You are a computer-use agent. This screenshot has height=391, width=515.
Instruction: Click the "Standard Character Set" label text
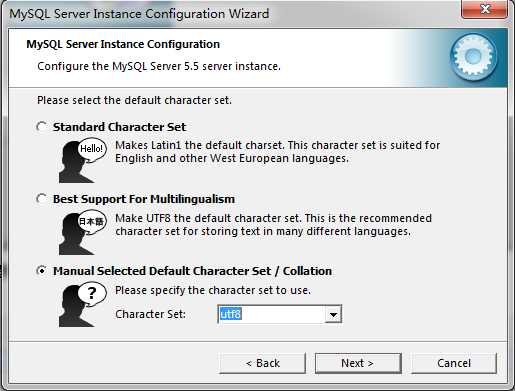point(119,127)
